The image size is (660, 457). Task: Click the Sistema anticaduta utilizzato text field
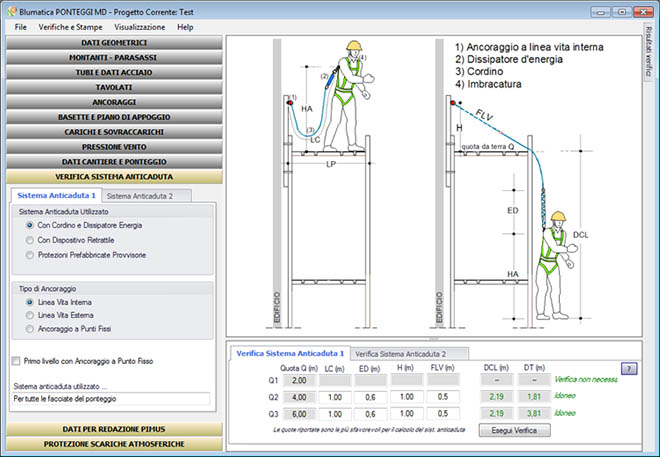coord(111,399)
